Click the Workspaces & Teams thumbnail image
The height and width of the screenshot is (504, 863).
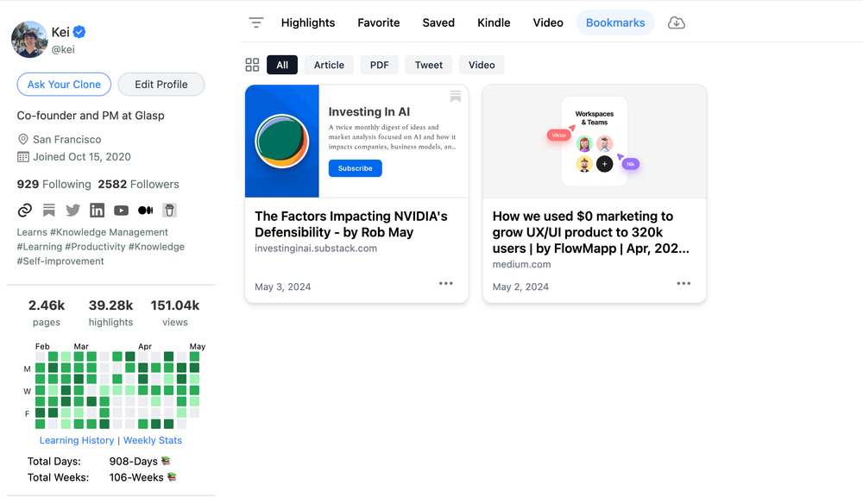tap(595, 141)
